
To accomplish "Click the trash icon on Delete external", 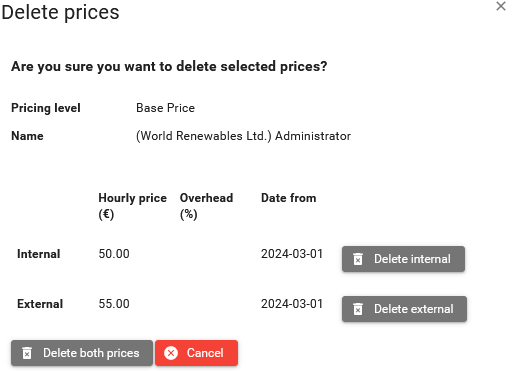I will [x=358, y=309].
